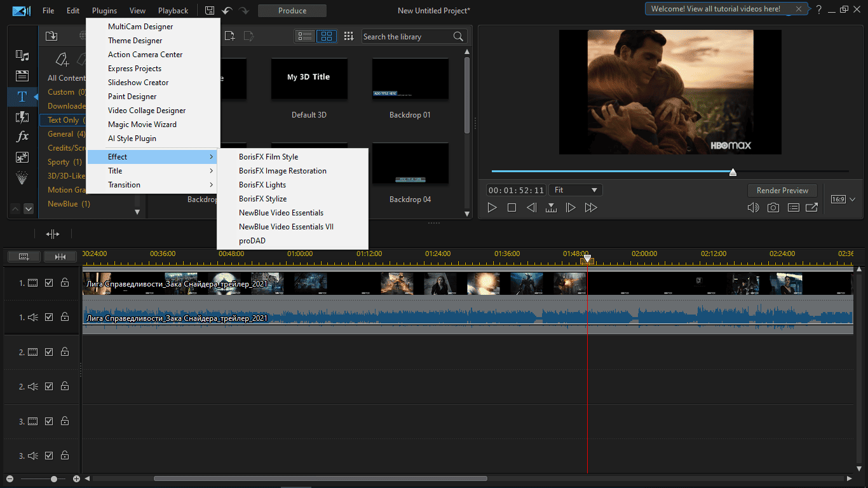
Task: Zoom out timeline with minus icon
Action: tap(10, 479)
